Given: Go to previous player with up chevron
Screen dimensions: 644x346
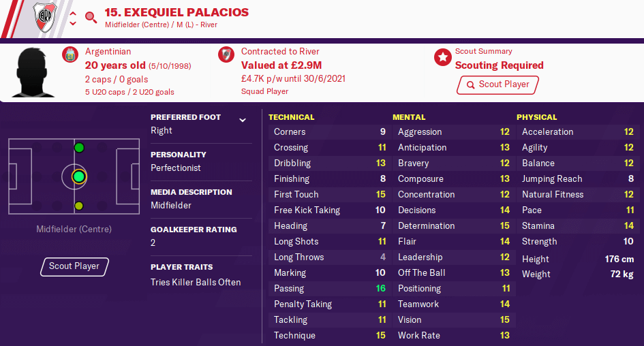Looking at the screenshot, I should click(73, 14).
